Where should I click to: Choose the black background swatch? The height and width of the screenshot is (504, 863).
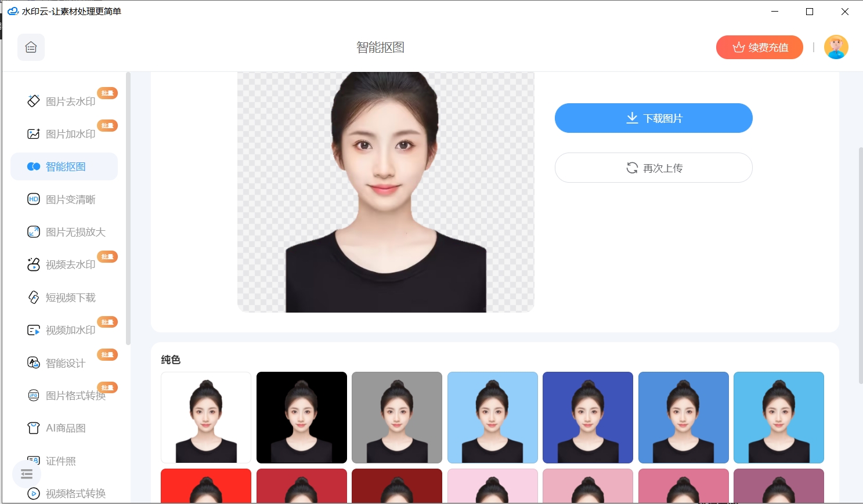[302, 418]
